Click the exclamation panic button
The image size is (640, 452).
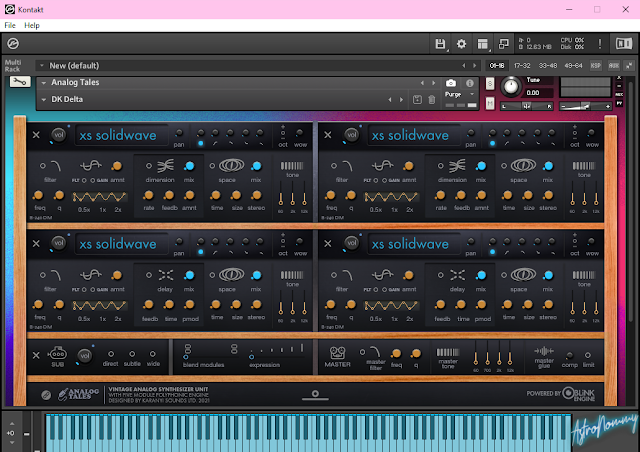pos(600,44)
